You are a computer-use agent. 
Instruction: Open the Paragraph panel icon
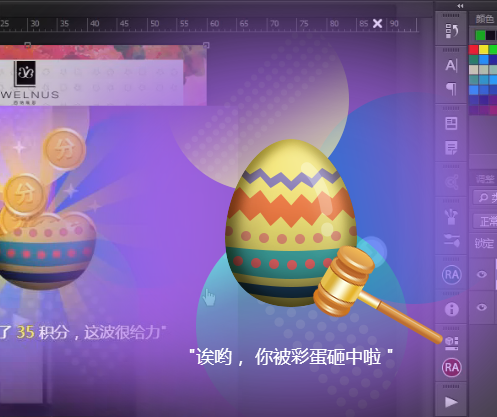pos(451,89)
